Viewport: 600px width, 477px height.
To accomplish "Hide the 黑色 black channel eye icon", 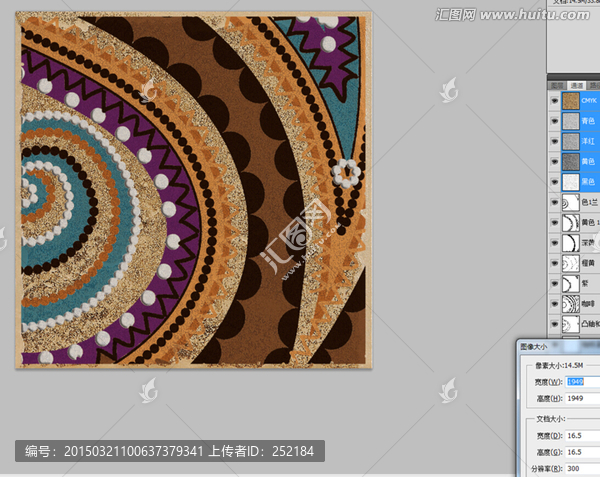I will (554, 182).
